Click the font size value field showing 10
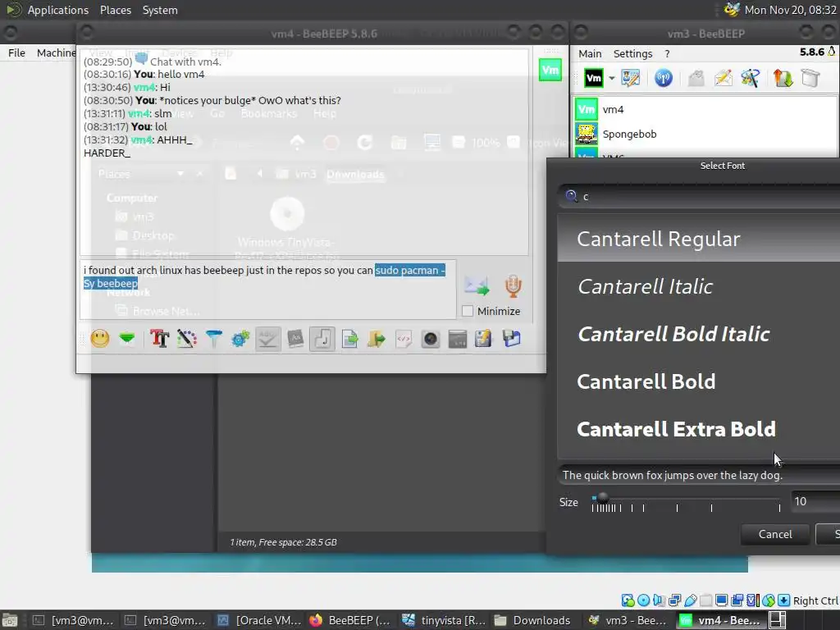Screen dimensions: 840x630 [815, 501]
